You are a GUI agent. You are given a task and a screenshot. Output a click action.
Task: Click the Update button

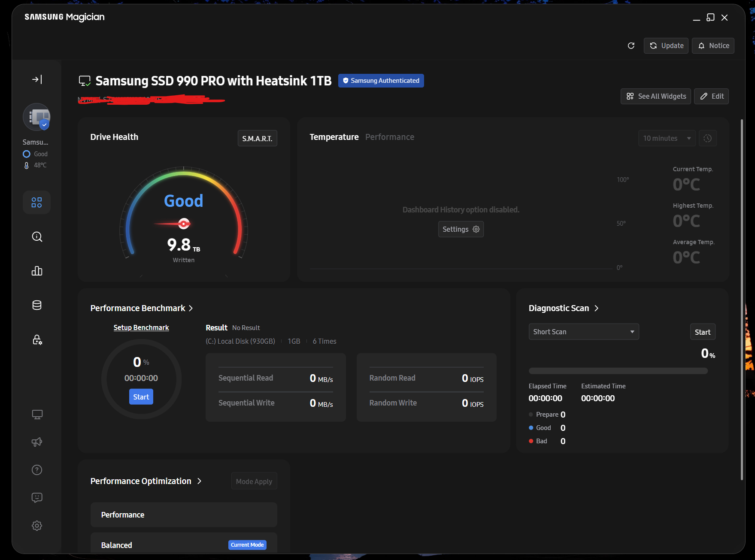(666, 46)
